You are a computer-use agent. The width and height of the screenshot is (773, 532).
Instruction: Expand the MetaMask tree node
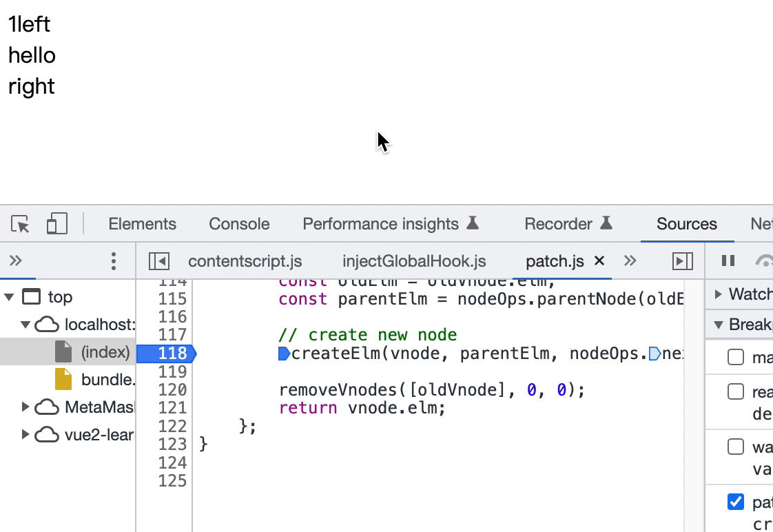pyautogui.click(x=25, y=407)
